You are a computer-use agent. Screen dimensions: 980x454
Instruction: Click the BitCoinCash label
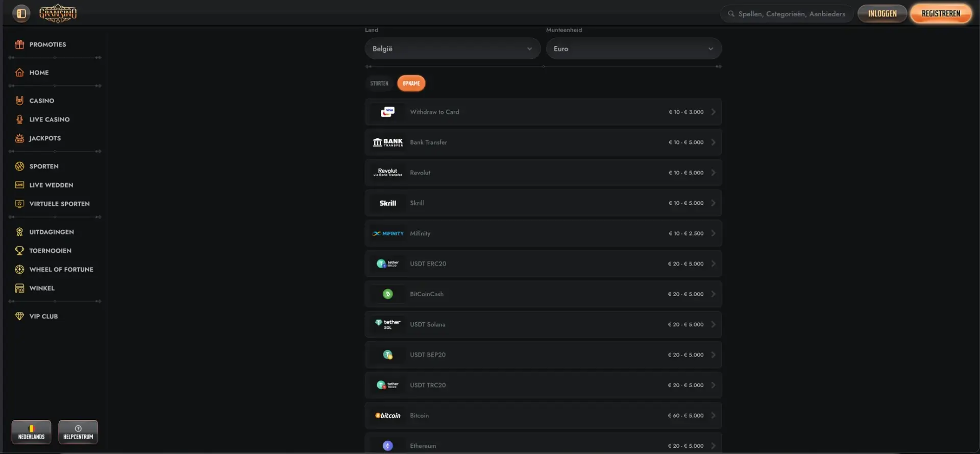point(427,294)
